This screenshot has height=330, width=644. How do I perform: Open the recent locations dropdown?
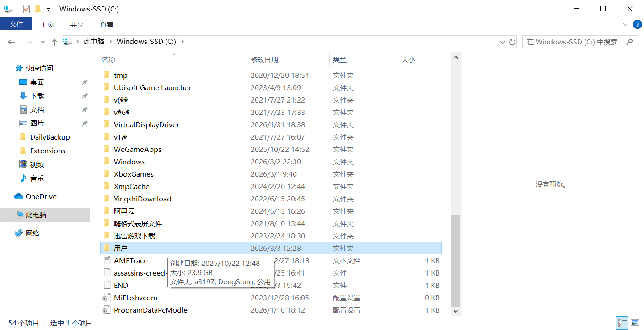[x=43, y=42]
